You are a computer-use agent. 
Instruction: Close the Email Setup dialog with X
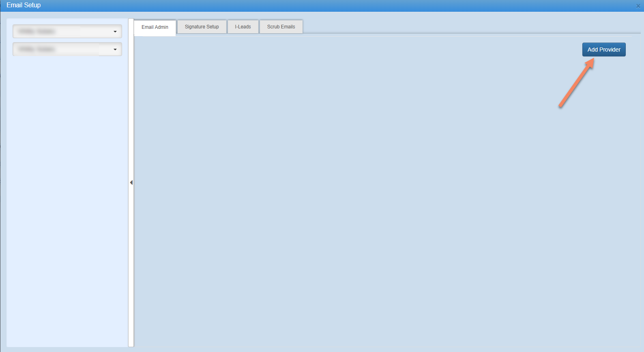click(638, 6)
